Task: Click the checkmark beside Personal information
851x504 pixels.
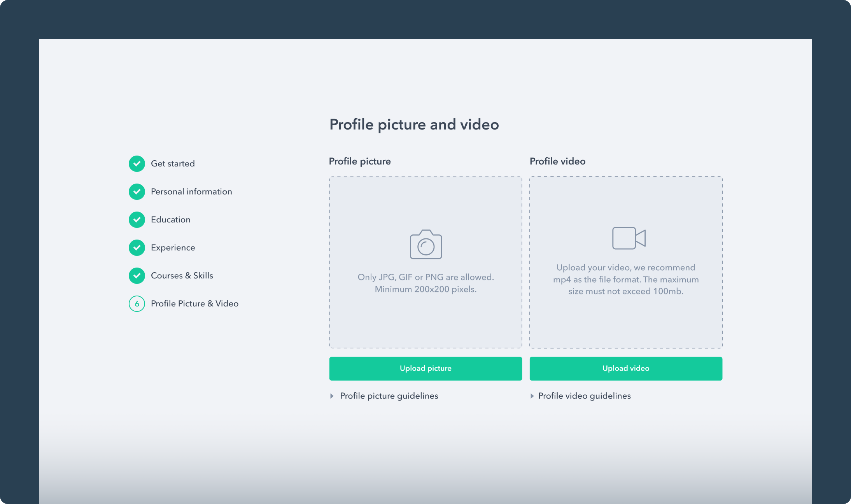Action: [x=137, y=192]
